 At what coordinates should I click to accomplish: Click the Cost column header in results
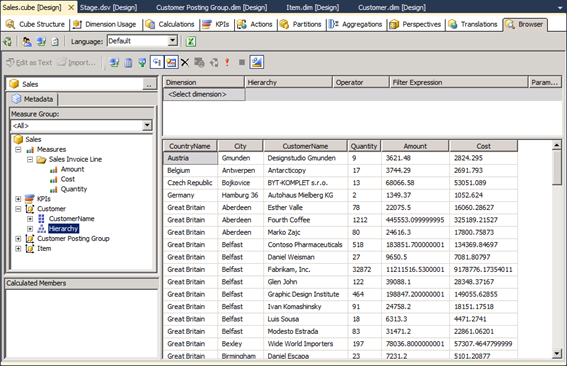click(x=483, y=146)
